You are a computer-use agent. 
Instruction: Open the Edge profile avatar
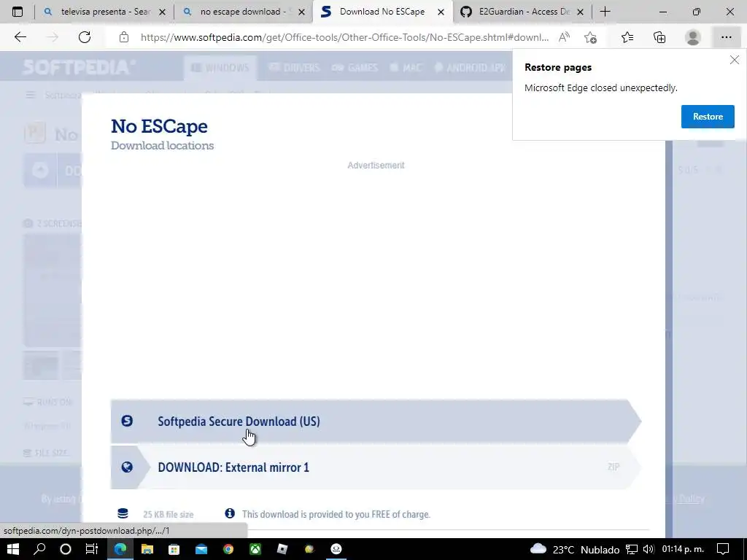tap(693, 37)
